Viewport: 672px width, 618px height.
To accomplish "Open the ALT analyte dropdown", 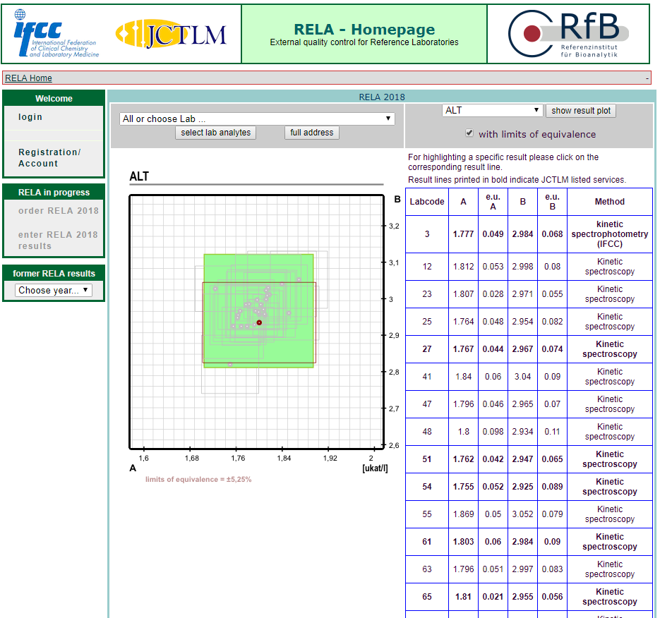I will tap(493, 111).
